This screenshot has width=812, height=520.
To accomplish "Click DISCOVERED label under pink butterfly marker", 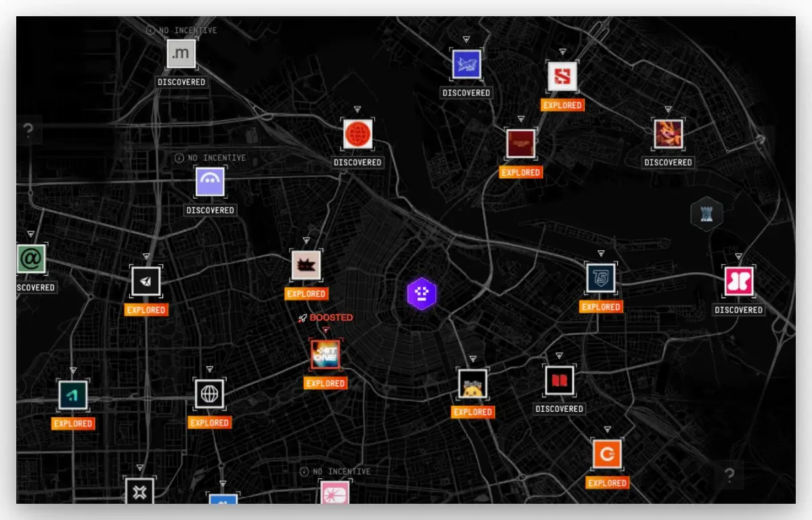I will click(739, 310).
